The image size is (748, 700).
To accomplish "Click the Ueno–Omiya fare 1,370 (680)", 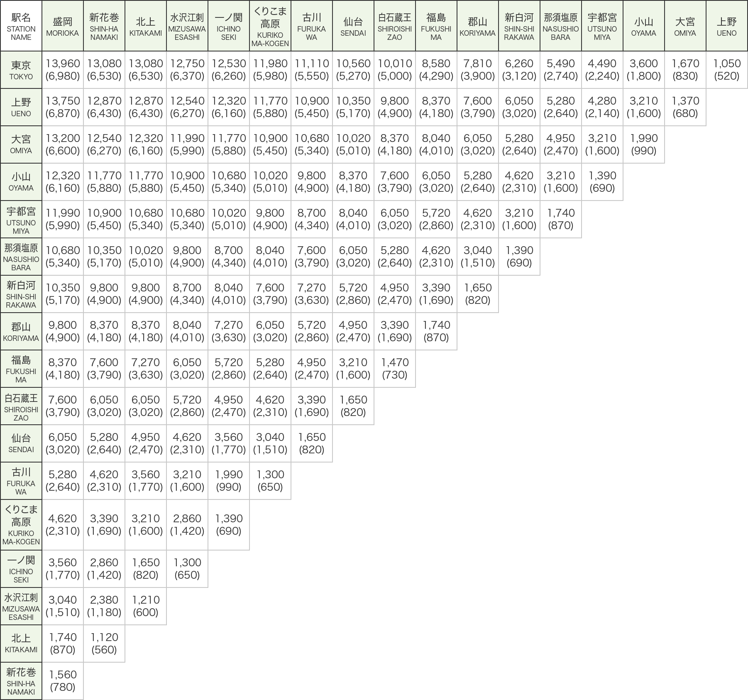I will pos(685,107).
